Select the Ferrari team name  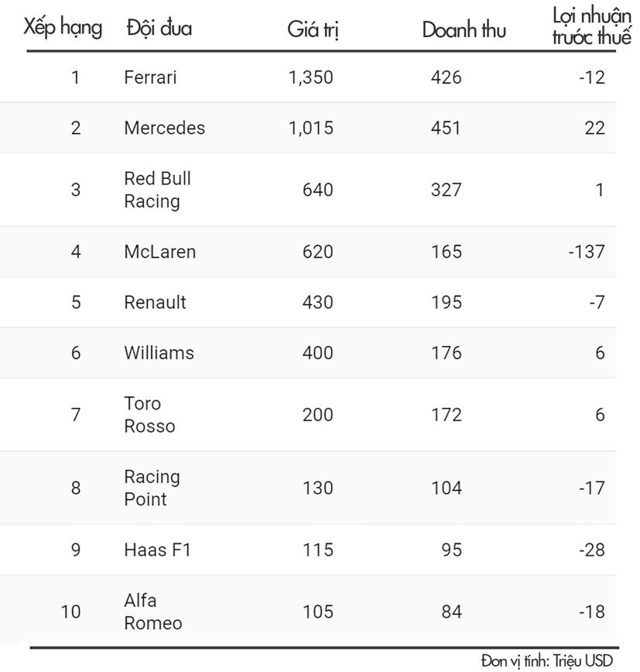click(150, 77)
